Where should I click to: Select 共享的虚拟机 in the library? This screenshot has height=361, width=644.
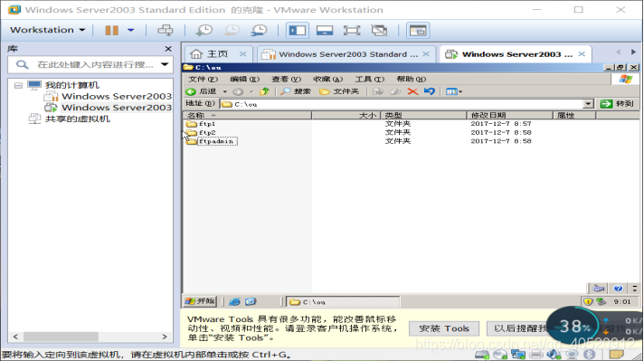point(77,119)
